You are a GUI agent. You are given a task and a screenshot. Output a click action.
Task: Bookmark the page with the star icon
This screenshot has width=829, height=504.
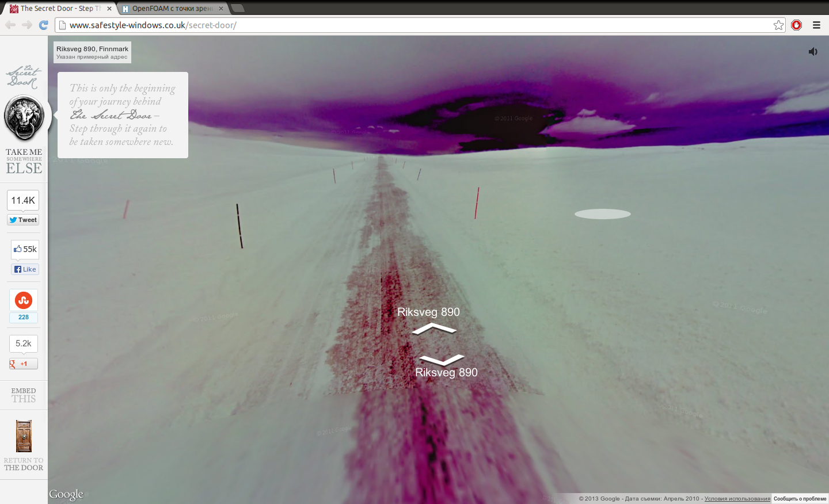pyautogui.click(x=778, y=25)
